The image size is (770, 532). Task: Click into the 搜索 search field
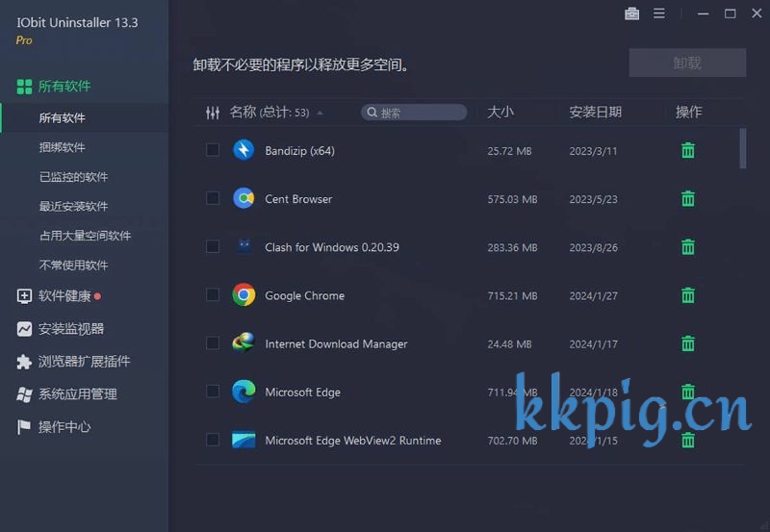pos(414,113)
